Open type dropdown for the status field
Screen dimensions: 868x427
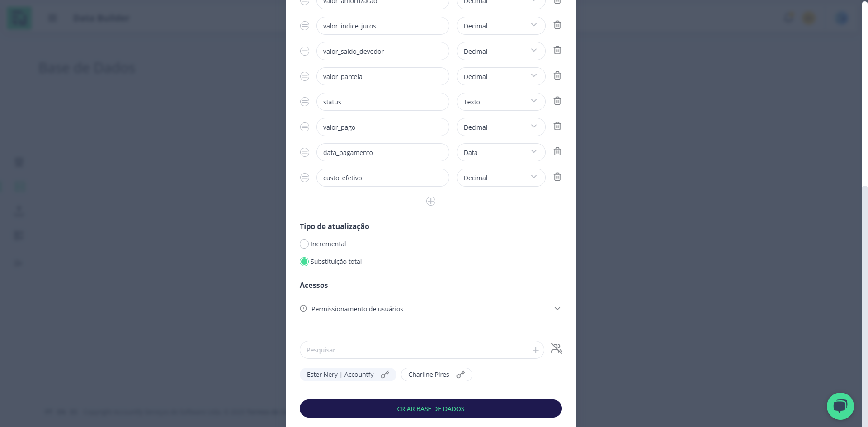point(501,102)
